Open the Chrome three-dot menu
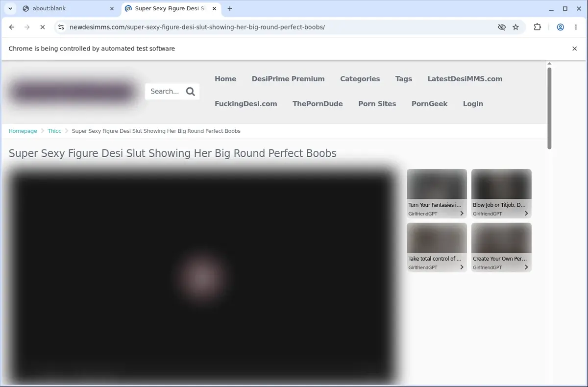The image size is (588, 387). (576, 27)
